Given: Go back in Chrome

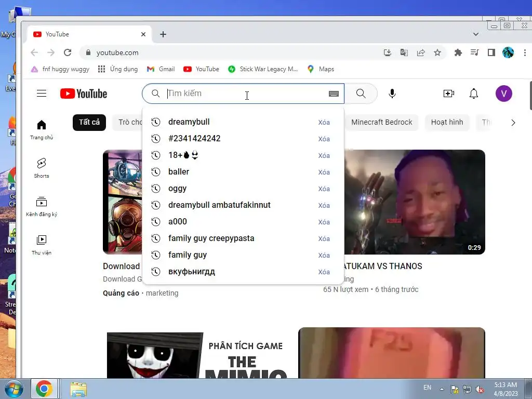Looking at the screenshot, I should (x=34, y=52).
